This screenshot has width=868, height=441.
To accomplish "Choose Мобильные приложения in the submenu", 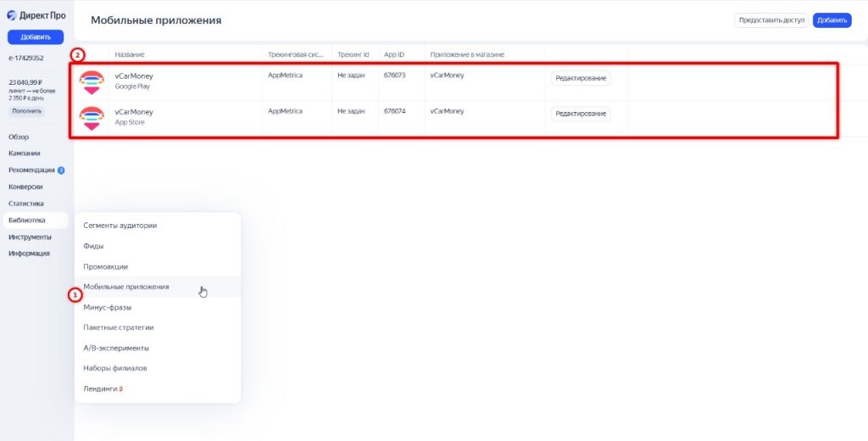I will click(157, 287).
